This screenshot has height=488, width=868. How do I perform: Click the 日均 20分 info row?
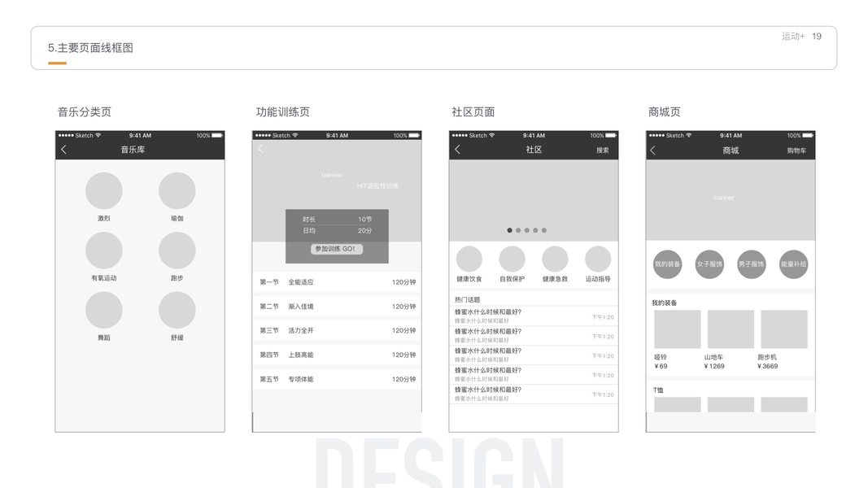[x=337, y=231]
